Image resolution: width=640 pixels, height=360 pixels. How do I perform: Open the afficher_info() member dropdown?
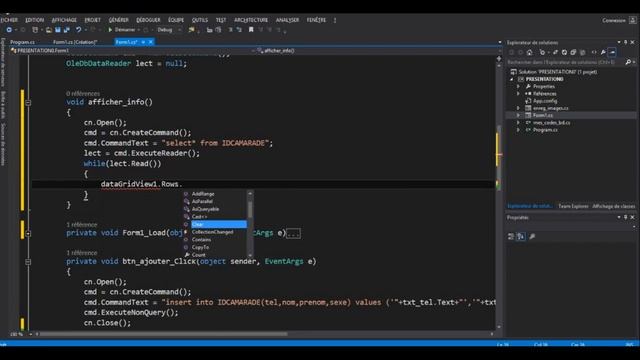point(378,51)
